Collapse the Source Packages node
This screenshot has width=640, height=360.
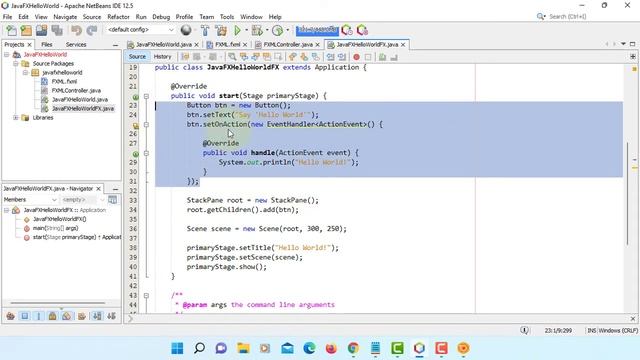click(x=16, y=63)
